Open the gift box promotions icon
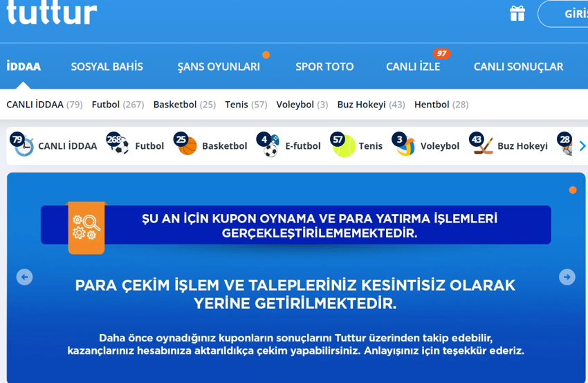The height and width of the screenshot is (383, 588). (x=517, y=14)
